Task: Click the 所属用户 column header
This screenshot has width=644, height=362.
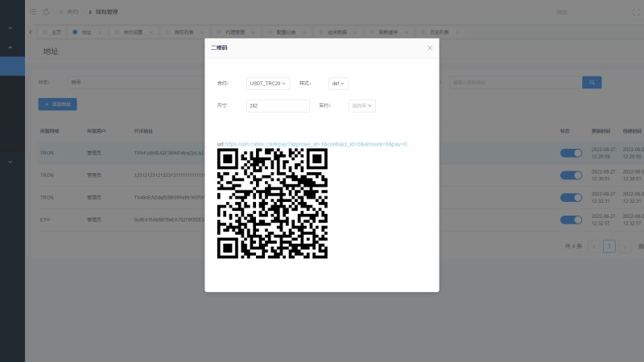Action: pos(96,131)
